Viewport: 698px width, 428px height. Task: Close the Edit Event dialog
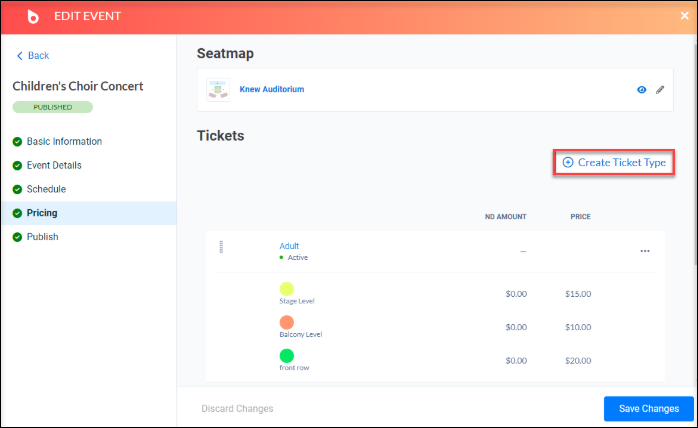(684, 16)
